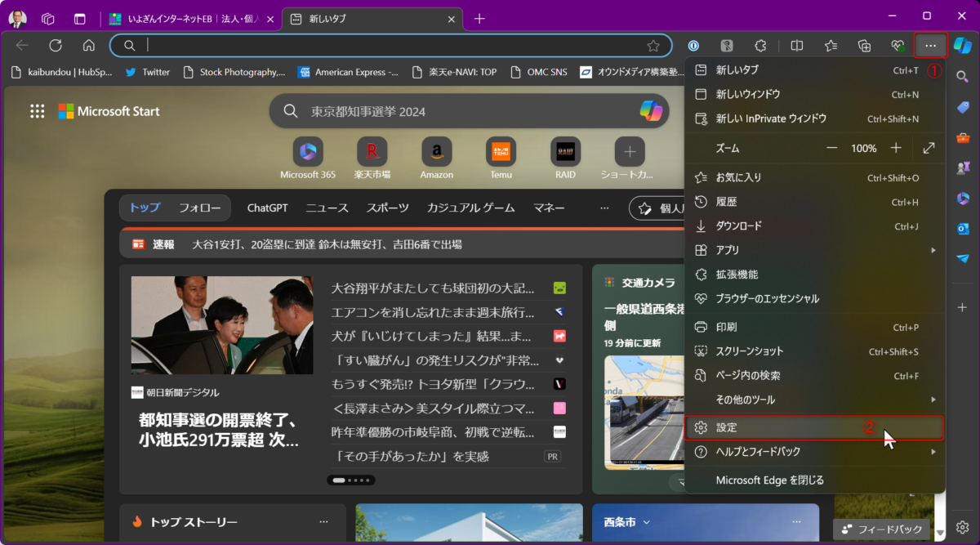Viewport: 980px width, 545px height.
Task: Close the 新しいタブ browser tab
Action: [x=451, y=19]
